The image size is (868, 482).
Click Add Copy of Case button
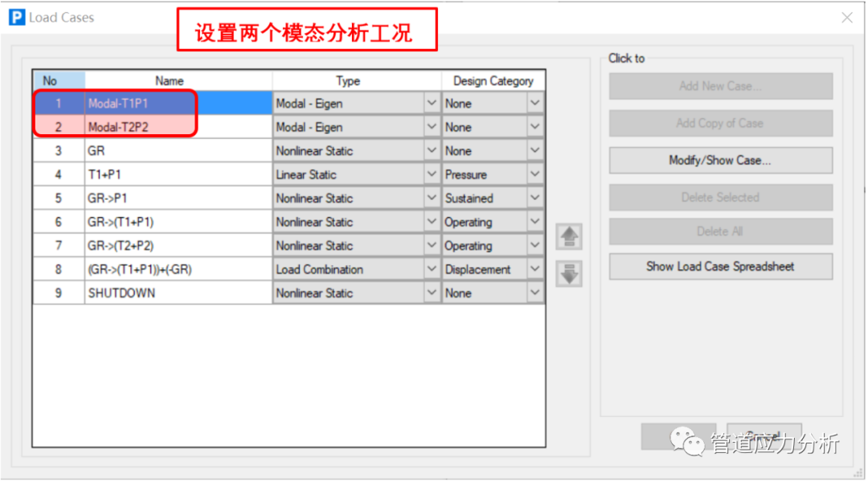(721, 124)
